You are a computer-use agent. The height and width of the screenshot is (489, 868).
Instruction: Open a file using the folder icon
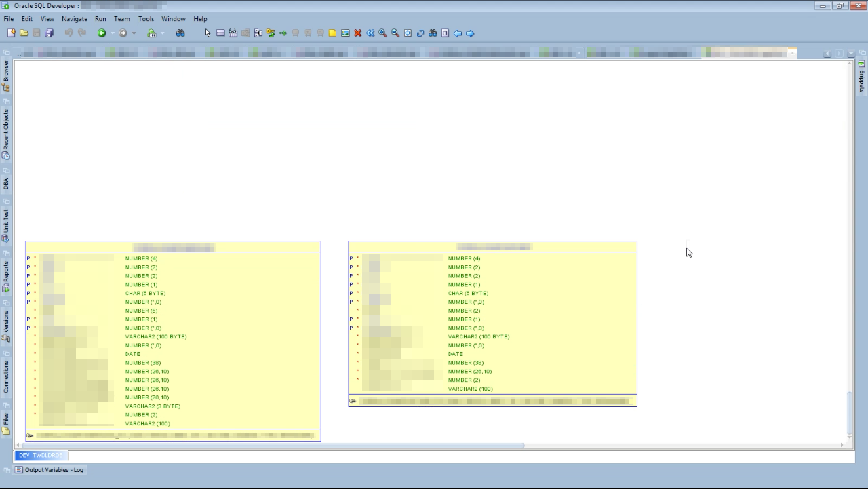click(x=24, y=33)
